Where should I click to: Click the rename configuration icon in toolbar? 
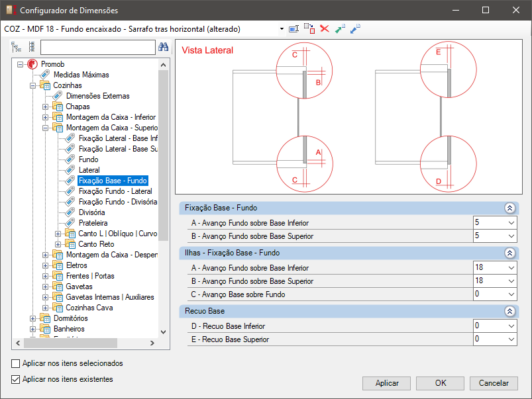pyautogui.click(x=293, y=29)
